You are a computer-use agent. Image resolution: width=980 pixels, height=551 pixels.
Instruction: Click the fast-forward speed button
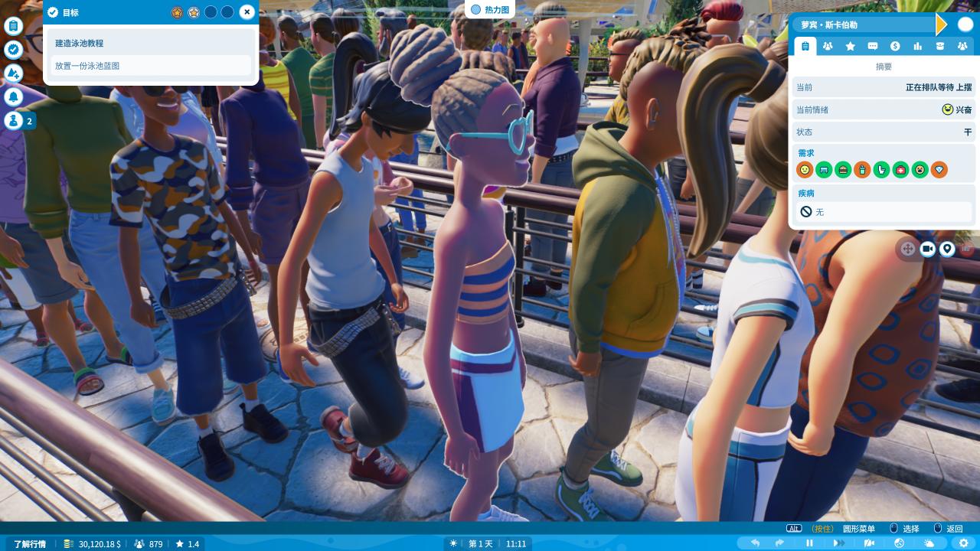pyautogui.click(x=839, y=543)
